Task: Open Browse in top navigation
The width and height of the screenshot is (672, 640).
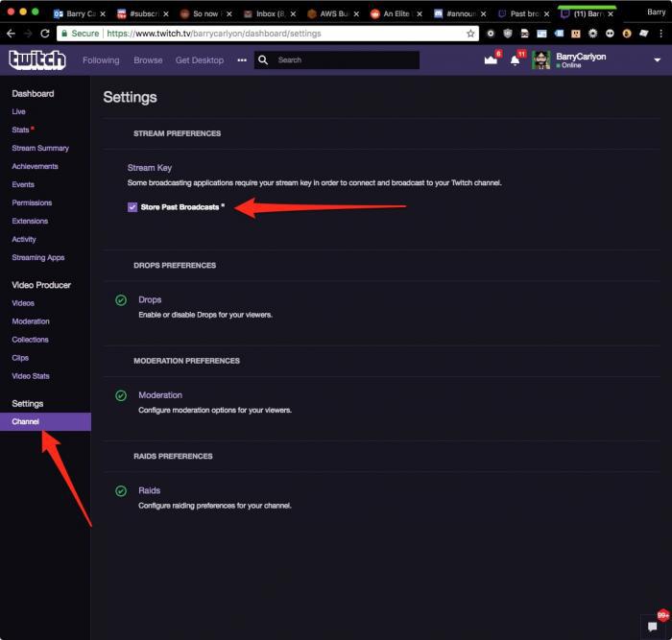Action: [148, 60]
